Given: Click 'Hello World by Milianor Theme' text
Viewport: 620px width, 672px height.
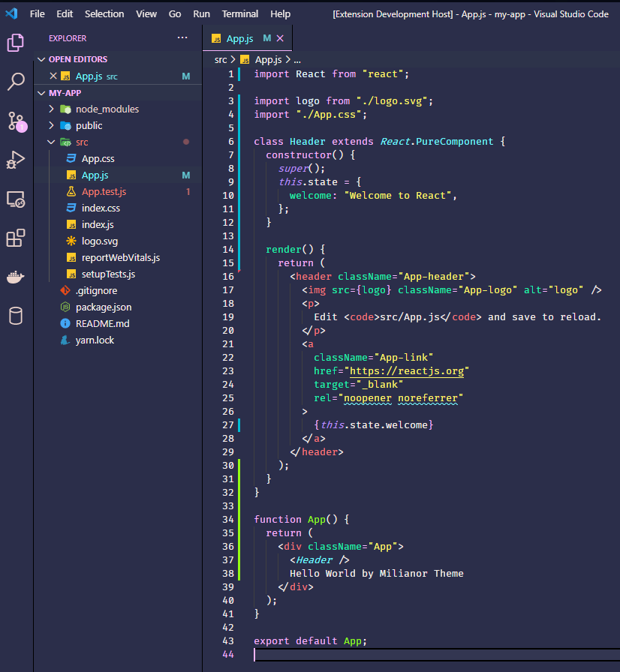Looking at the screenshot, I should coord(377,574).
